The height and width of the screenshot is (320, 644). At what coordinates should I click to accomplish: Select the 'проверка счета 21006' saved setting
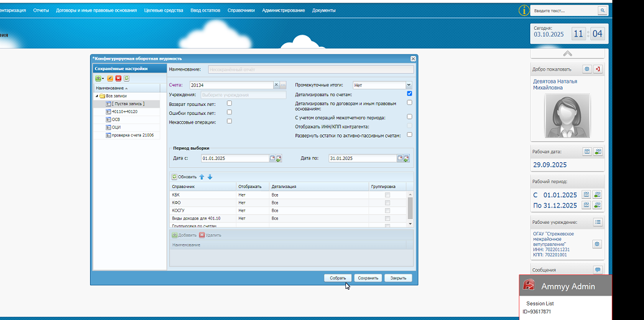click(132, 135)
